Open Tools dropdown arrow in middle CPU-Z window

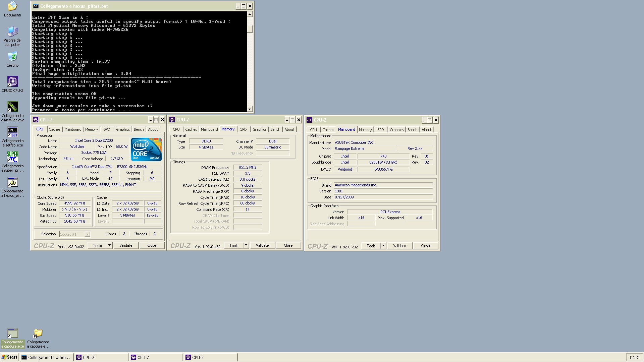[246, 245]
